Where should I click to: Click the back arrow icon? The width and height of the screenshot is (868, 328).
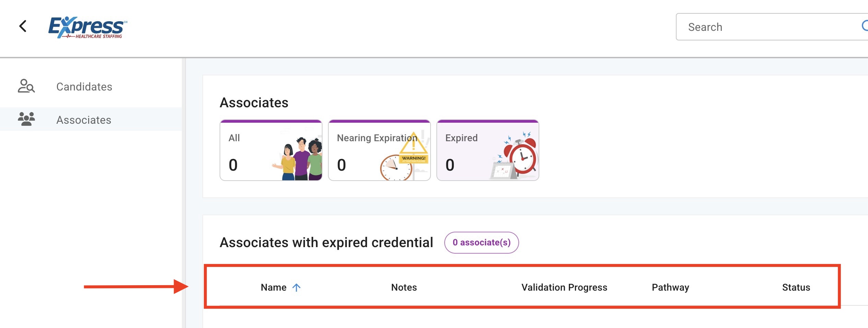pyautogui.click(x=23, y=26)
